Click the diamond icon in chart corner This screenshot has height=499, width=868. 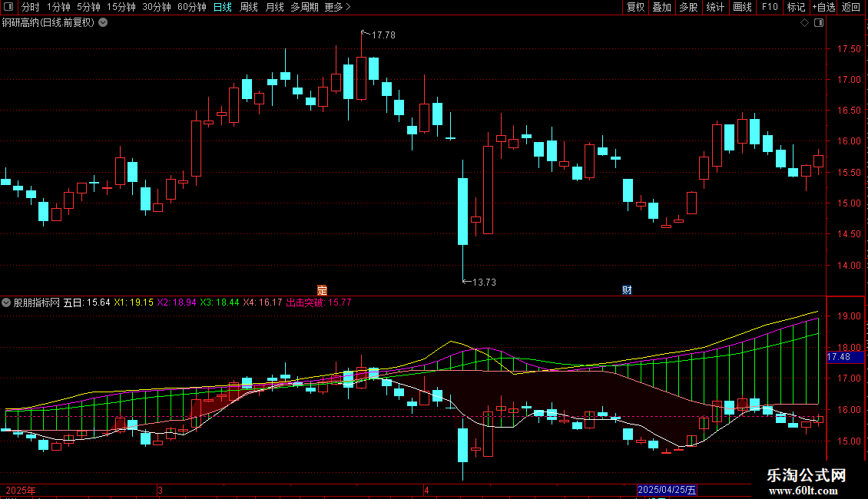click(805, 23)
